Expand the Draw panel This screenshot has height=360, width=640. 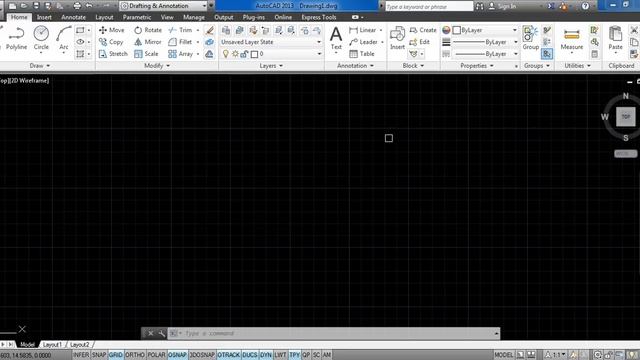click(40, 65)
